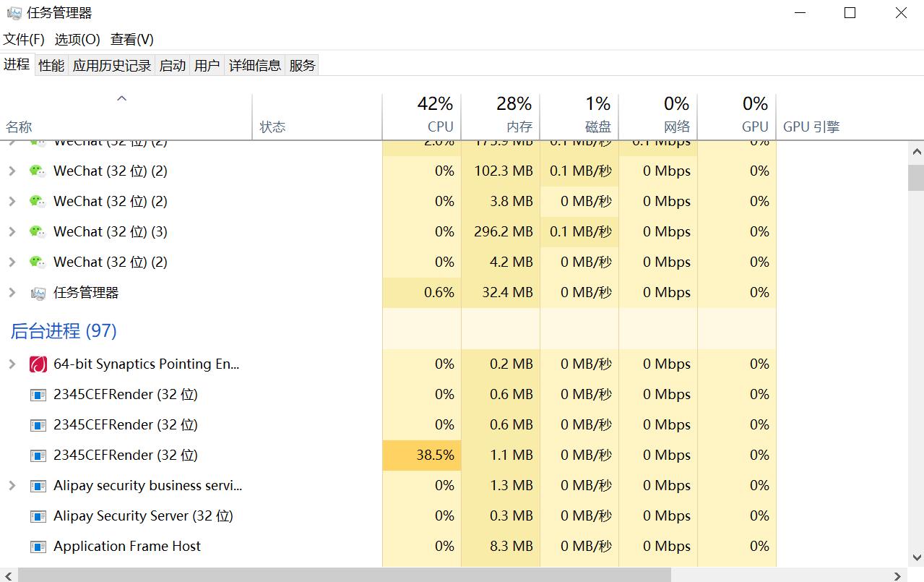
Task: Click the Synaptics Pointing process icon
Action: click(38, 364)
